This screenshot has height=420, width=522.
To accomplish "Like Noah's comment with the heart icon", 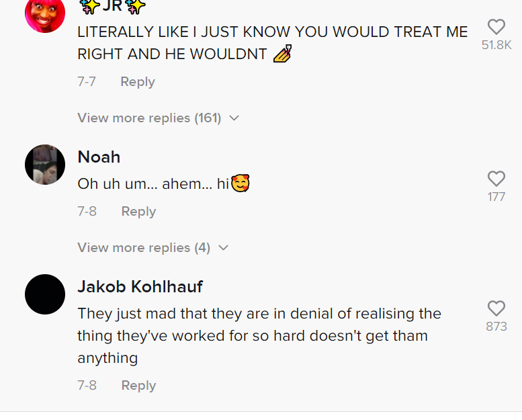I will (x=496, y=179).
